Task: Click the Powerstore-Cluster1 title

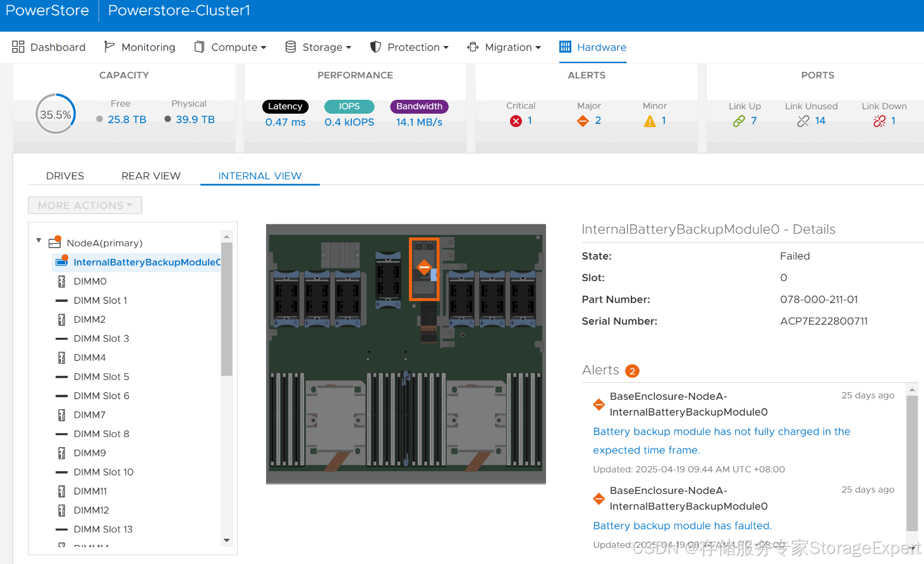Action: point(179,10)
